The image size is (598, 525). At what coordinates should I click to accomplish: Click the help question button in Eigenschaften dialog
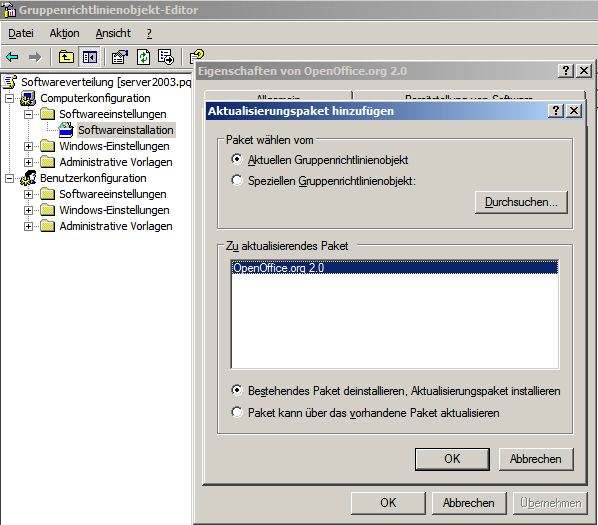tap(566, 71)
